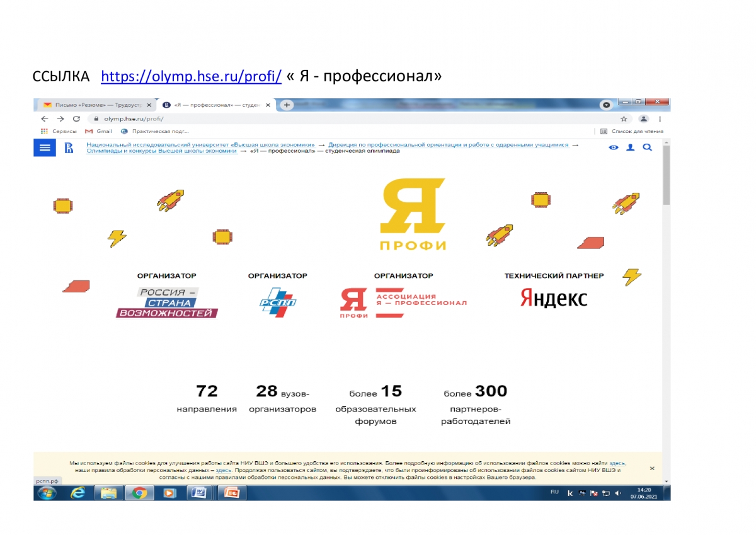The image size is (756, 535).
Task: Click the RU language indicator
Action: pos(554,492)
